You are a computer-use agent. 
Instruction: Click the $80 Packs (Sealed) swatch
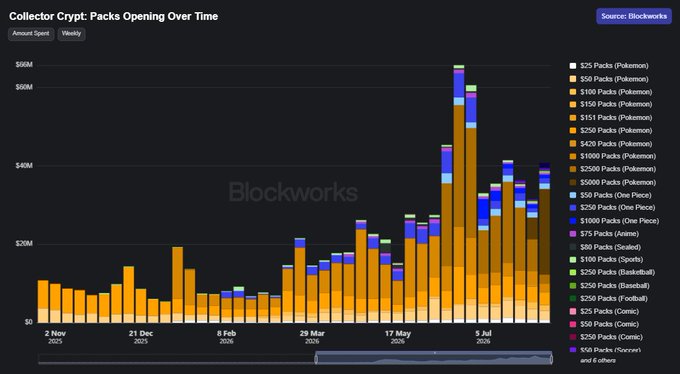coord(573,247)
